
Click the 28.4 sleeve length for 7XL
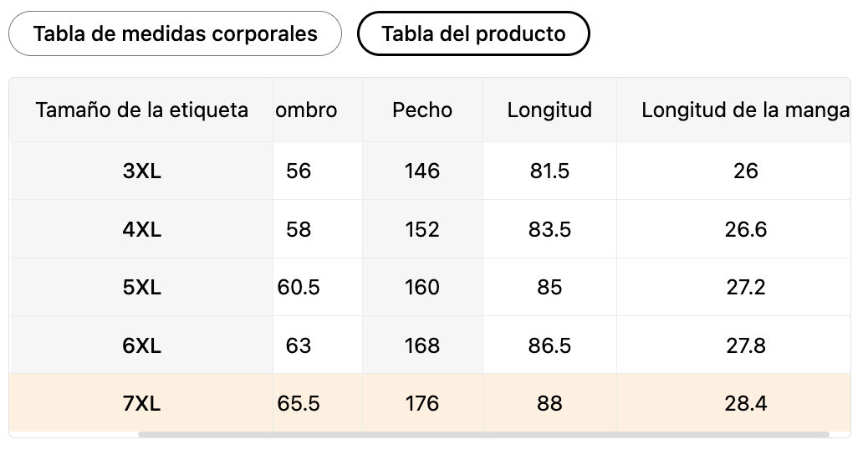pos(746,403)
